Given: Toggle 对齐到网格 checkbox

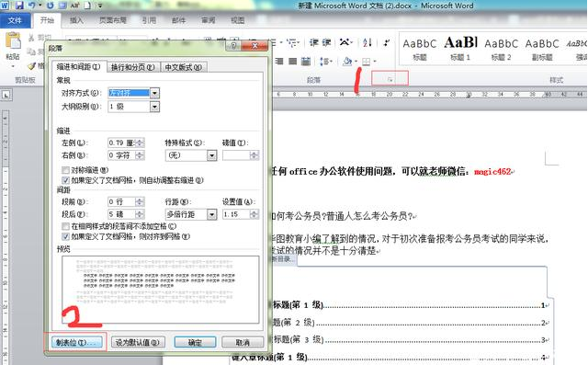Looking at the screenshot, I should pyautogui.click(x=65, y=236).
